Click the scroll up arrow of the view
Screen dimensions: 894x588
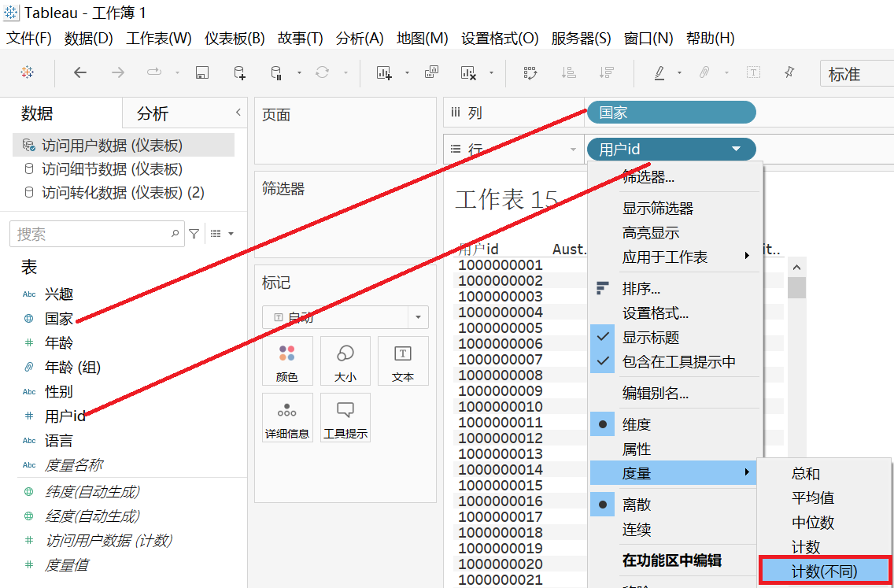pos(796,267)
